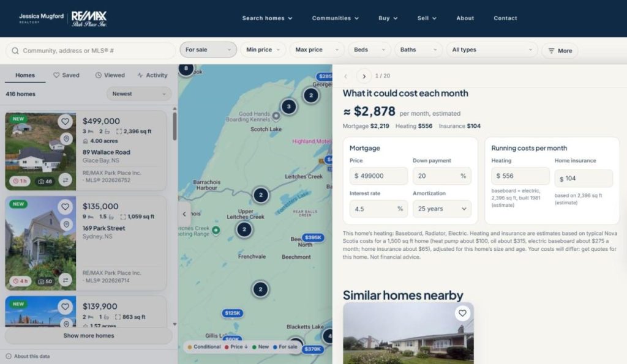Heart the similar home nearby photo

[462, 313]
